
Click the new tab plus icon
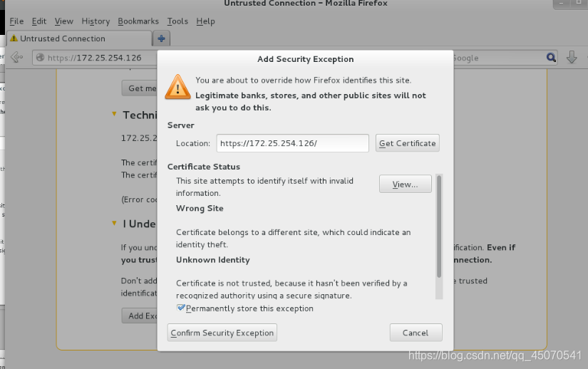[161, 38]
